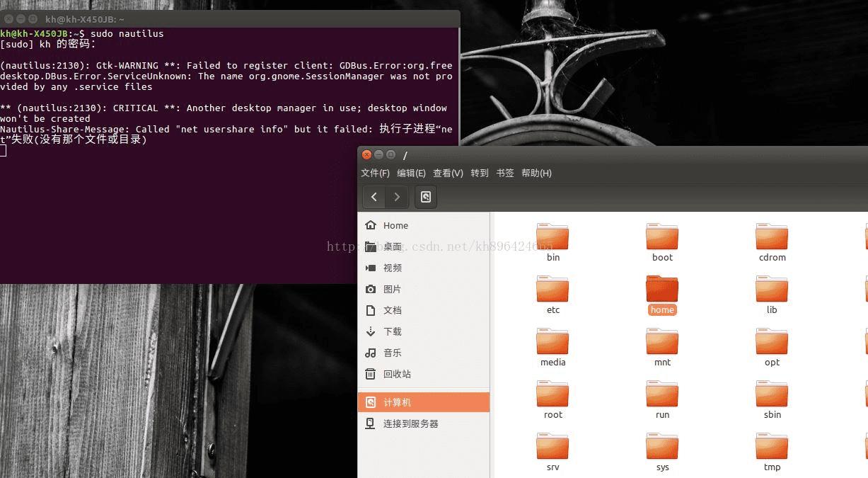
Task: Click the sys folder icon
Action: point(662,446)
